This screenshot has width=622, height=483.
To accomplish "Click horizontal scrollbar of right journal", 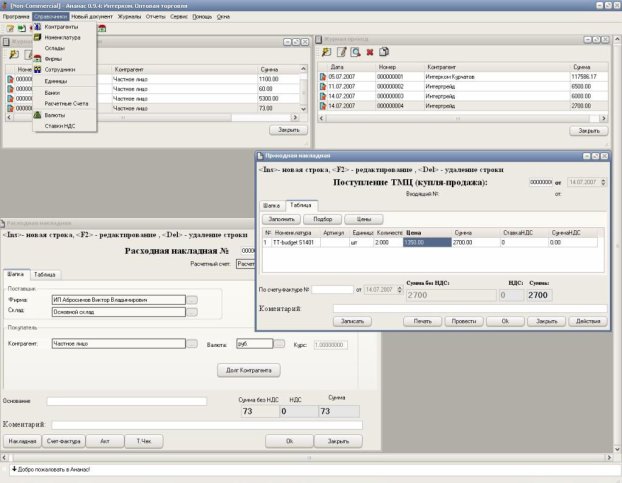I will tap(463, 118).
